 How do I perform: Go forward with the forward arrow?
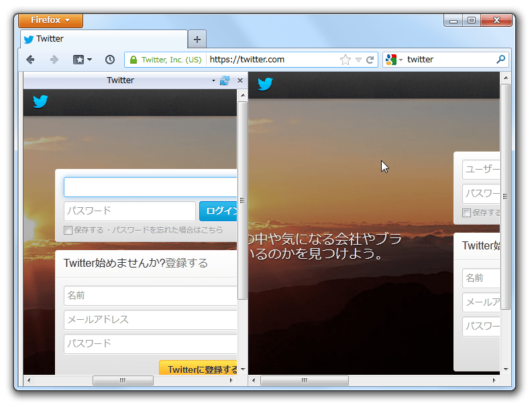(x=54, y=60)
